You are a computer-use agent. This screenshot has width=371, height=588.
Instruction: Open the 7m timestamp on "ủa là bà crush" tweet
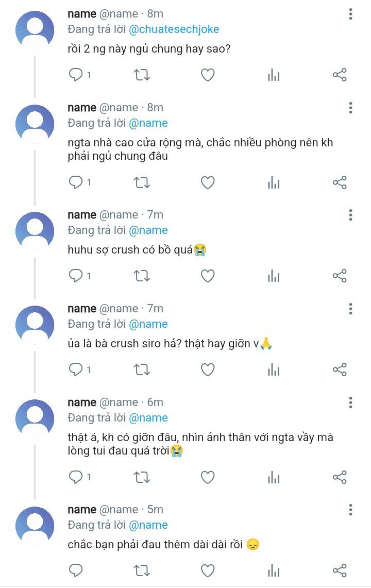(x=155, y=309)
